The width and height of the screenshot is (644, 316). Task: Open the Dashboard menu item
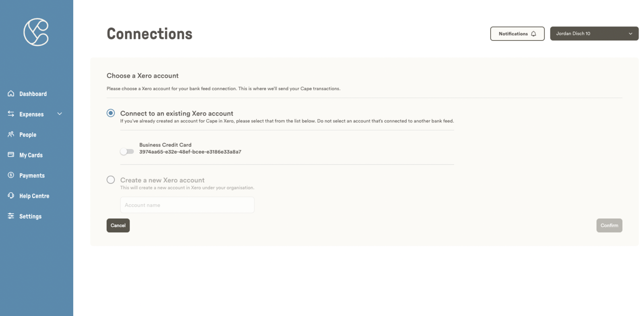(33, 94)
